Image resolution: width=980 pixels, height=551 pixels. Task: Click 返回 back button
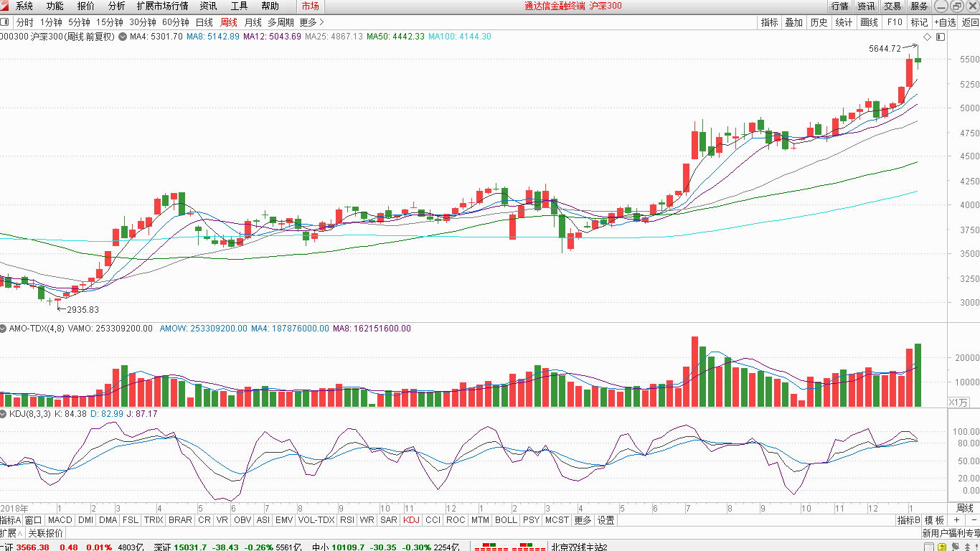click(970, 22)
